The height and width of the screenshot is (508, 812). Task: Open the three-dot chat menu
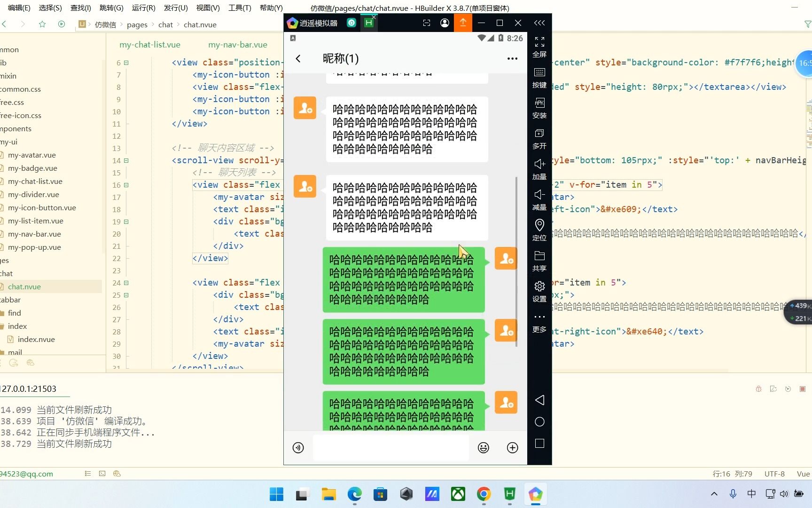coord(512,58)
